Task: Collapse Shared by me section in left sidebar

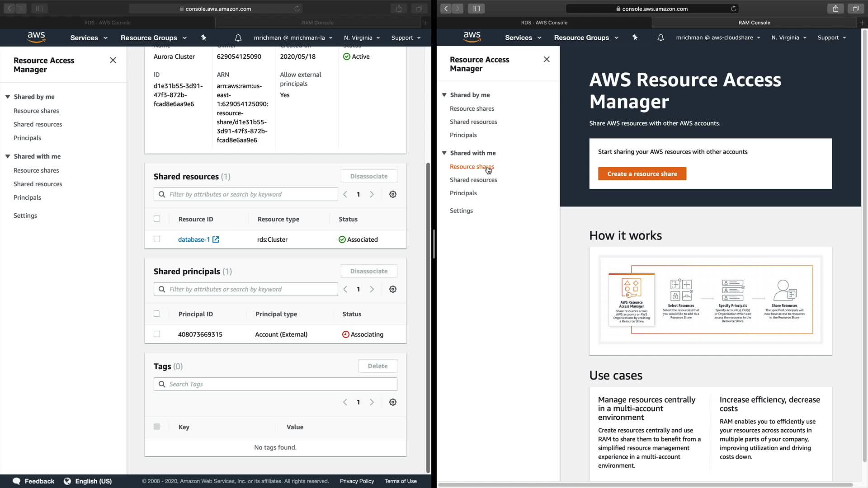Action: click(x=8, y=97)
